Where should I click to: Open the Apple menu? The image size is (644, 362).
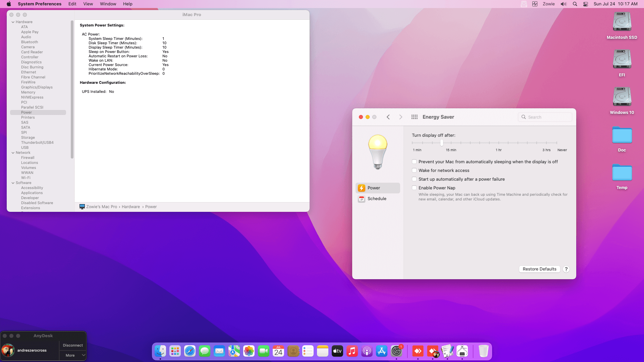pyautogui.click(x=9, y=4)
